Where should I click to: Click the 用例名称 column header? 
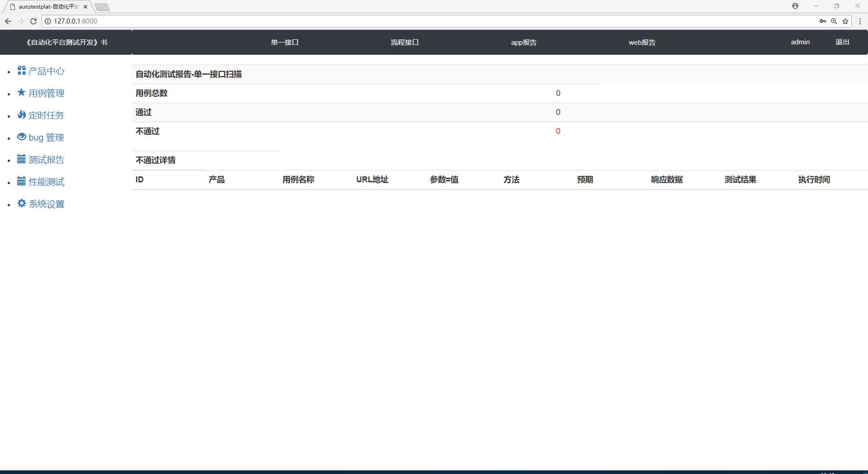[x=298, y=180]
